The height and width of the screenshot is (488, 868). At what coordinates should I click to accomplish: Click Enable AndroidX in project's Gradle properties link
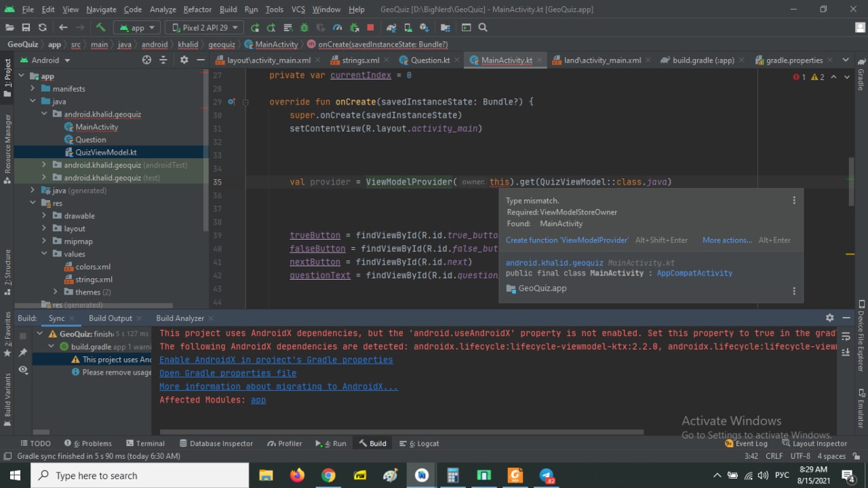coord(276,360)
